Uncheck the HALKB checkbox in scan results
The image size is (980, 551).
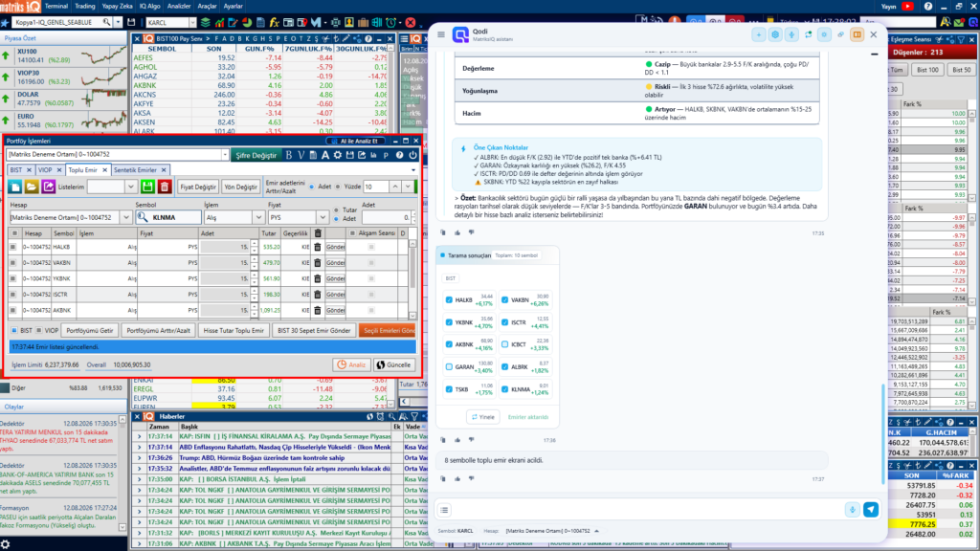(x=449, y=299)
